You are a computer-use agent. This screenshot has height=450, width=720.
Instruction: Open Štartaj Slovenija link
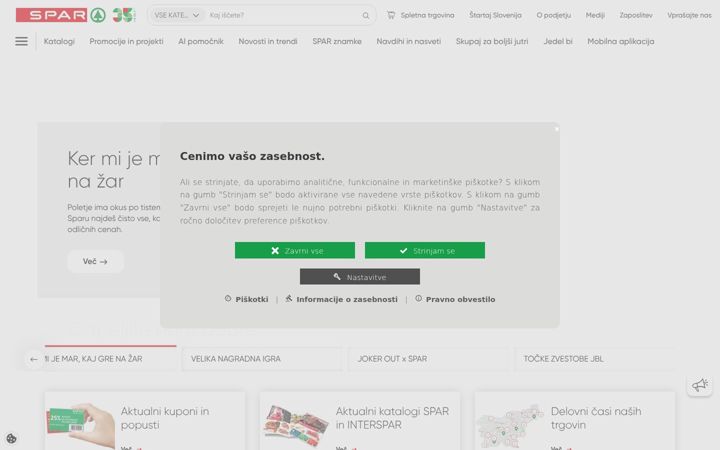495,15
